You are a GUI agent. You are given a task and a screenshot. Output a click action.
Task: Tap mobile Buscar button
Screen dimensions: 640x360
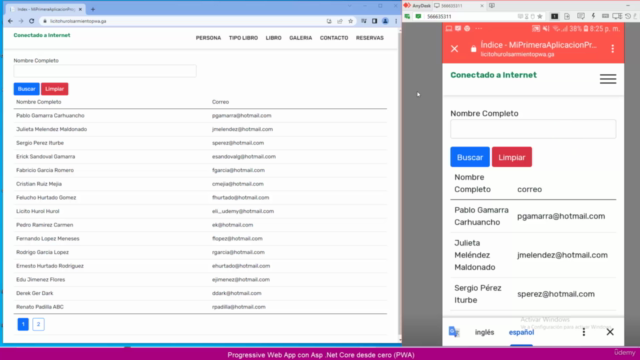470,157
